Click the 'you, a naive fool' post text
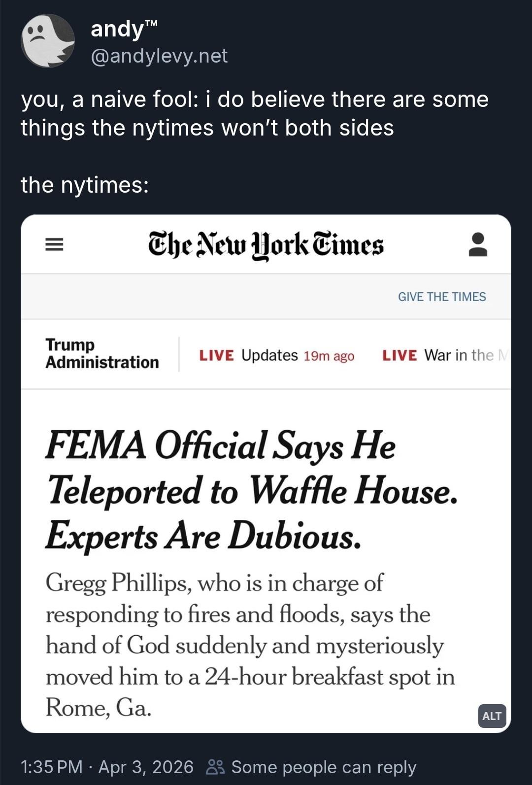532x785 pixels. pos(254,113)
